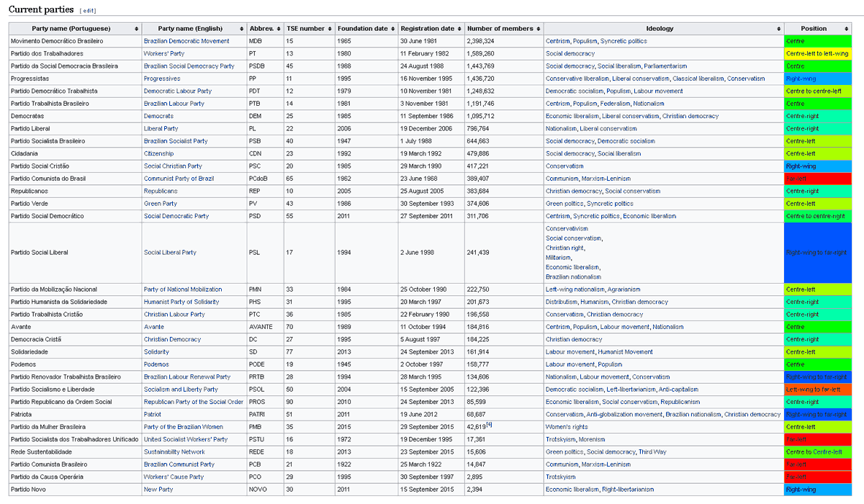This screenshot has height=504, width=864.
Task: Sort table by Number of members arrow
Action: point(539,29)
